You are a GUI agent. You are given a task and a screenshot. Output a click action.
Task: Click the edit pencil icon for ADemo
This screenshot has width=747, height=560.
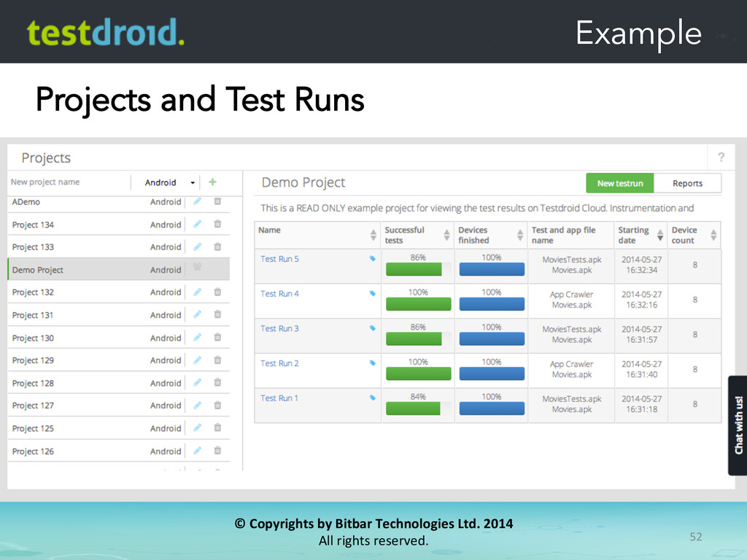pyautogui.click(x=197, y=202)
